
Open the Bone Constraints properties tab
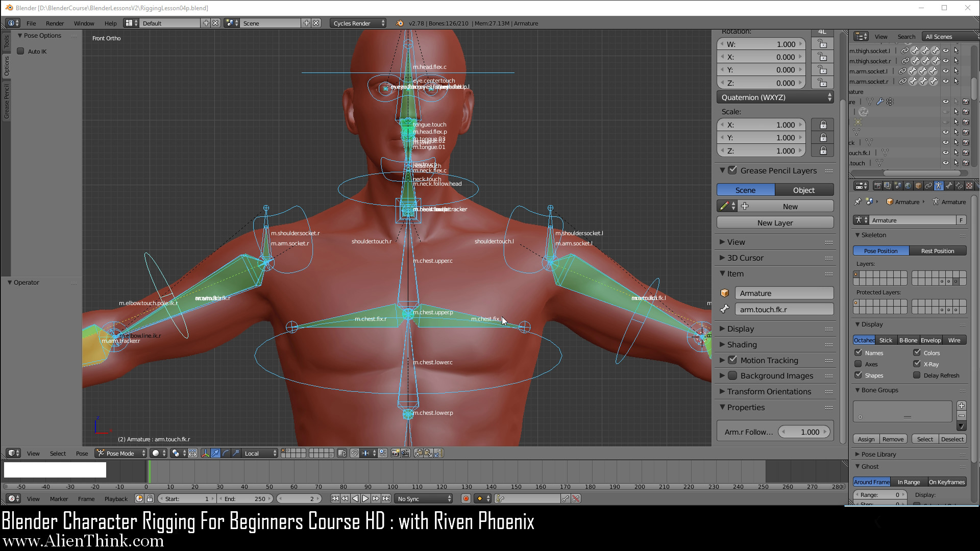coord(959,186)
